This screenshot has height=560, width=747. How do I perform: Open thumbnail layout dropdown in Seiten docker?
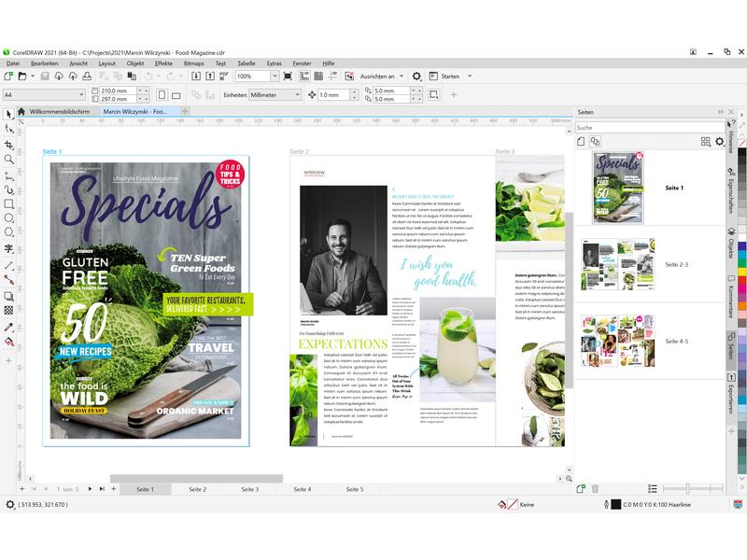(x=706, y=142)
